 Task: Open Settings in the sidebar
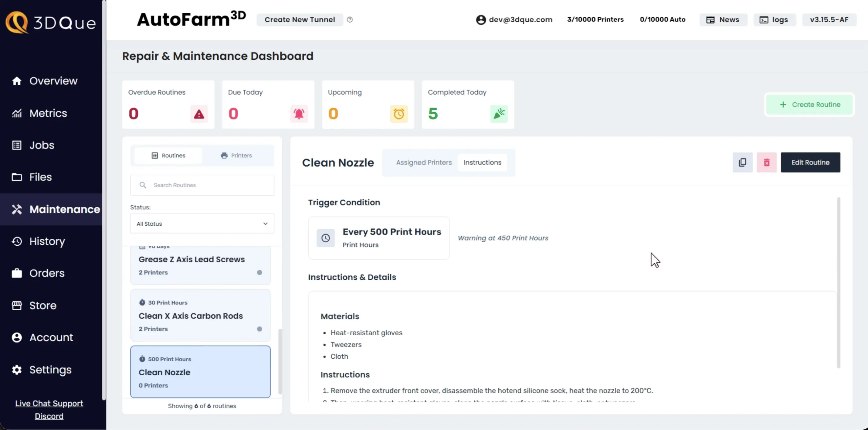(51, 370)
